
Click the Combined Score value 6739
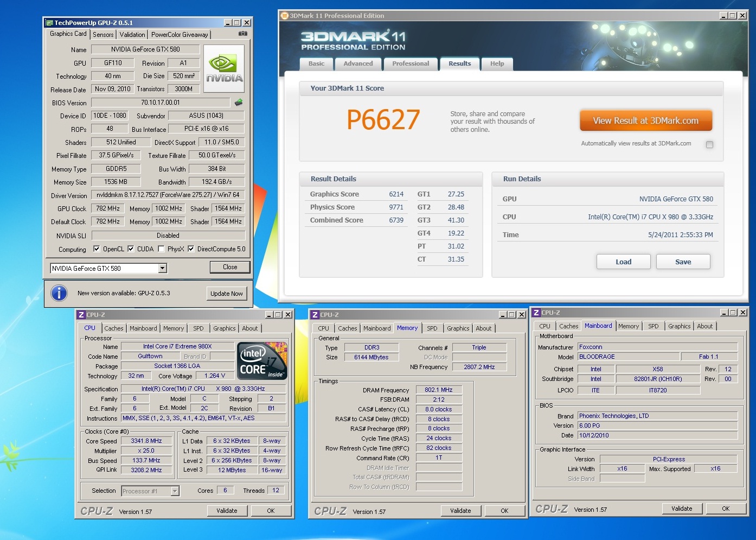pyautogui.click(x=396, y=220)
